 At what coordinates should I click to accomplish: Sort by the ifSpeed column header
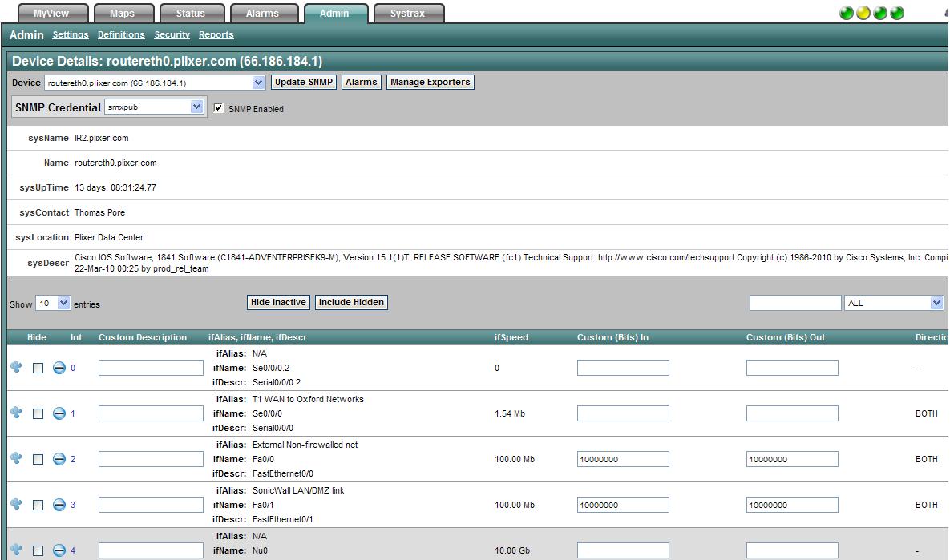pos(511,337)
